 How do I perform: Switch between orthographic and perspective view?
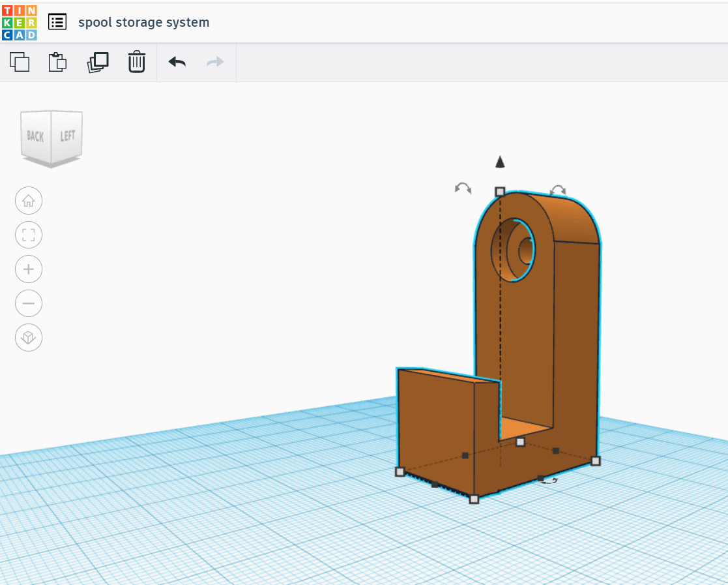tap(28, 337)
